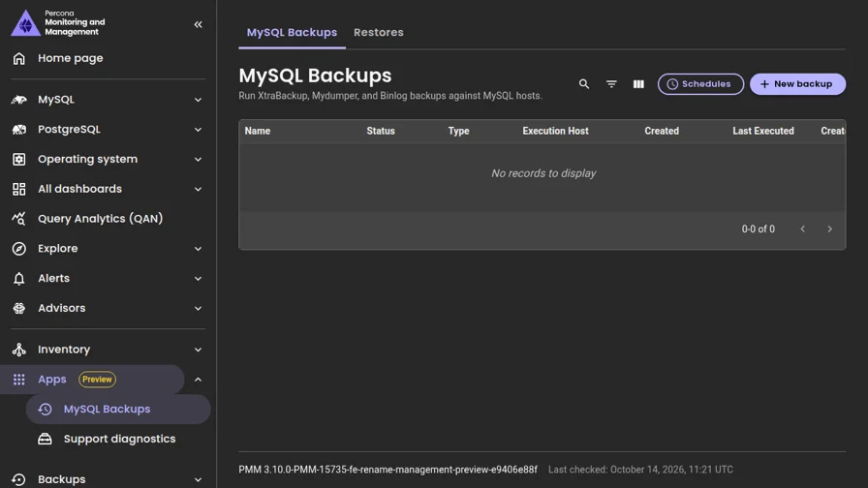Click the 'Last checked' timestamp text

pos(640,470)
